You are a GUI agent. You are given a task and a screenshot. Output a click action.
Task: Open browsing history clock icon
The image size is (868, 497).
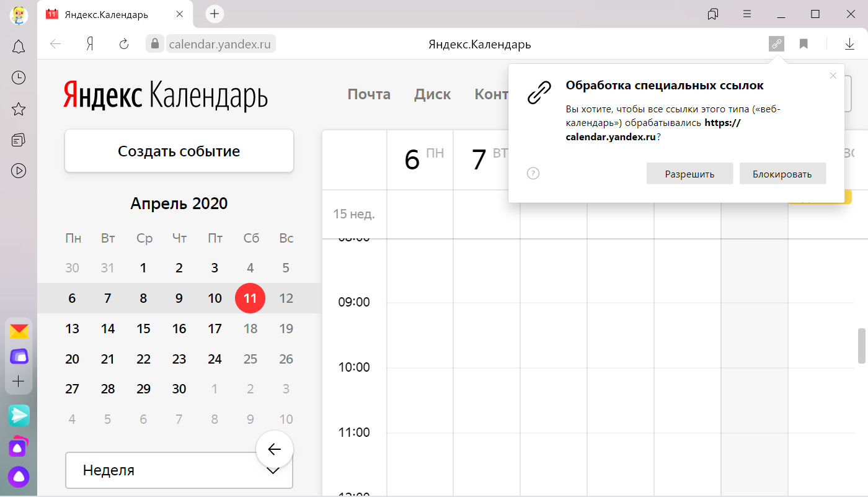point(19,78)
